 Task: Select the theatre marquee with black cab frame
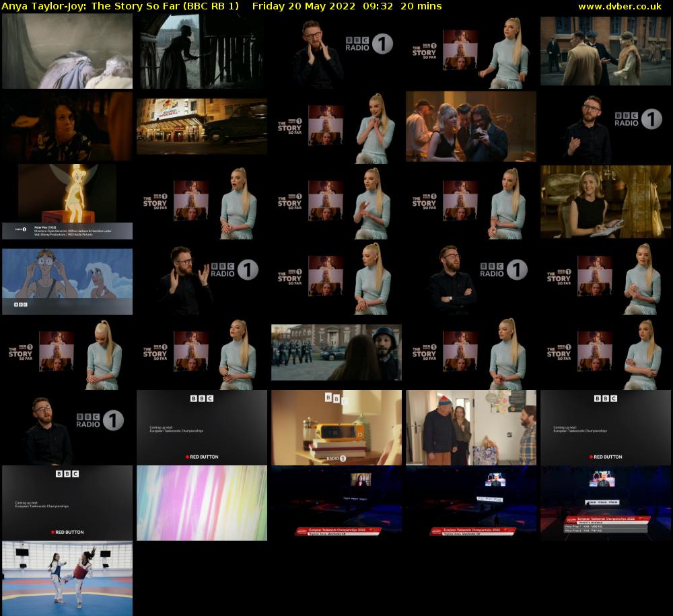[202, 126]
